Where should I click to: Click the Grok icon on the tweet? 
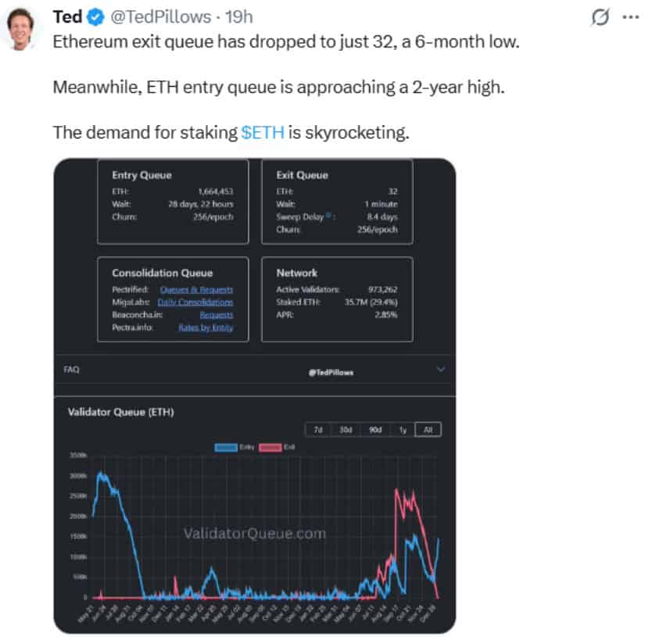pyautogui.click(x=602, y=17)
